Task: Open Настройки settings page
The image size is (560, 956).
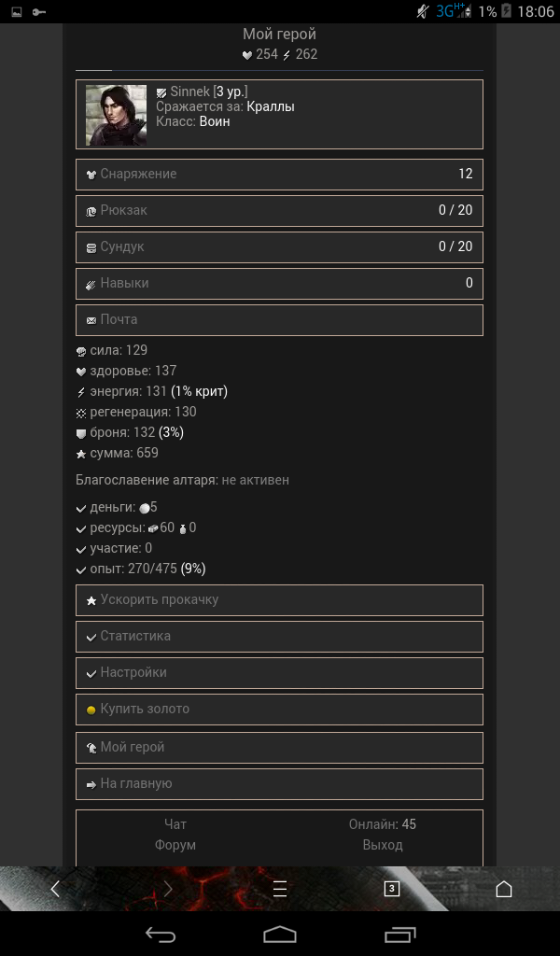Action: pyautogui.click(x=279, y=673)
